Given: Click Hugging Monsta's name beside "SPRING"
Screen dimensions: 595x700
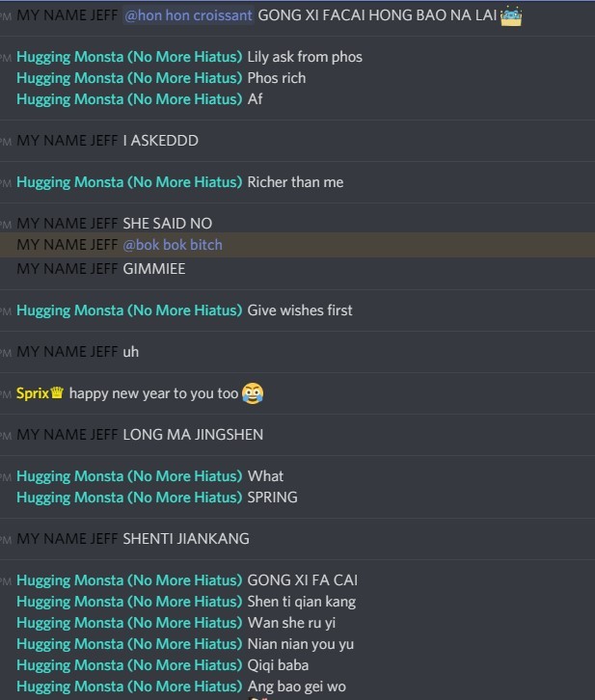Looking at the screenshot, I should point(128,498).
